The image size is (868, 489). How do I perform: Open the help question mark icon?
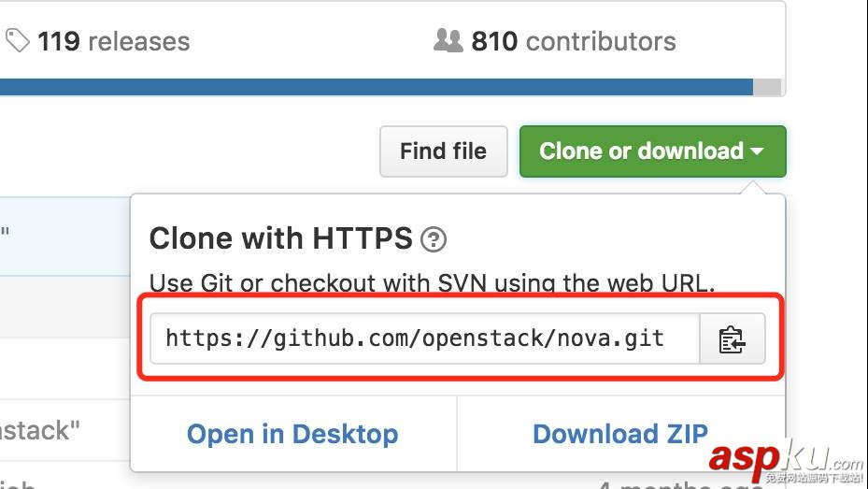point(434,240)
